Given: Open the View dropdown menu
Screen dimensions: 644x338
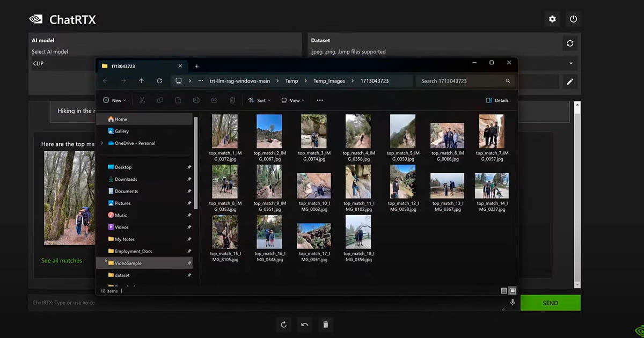Looking at the screenshot, I should coord(292,100).
